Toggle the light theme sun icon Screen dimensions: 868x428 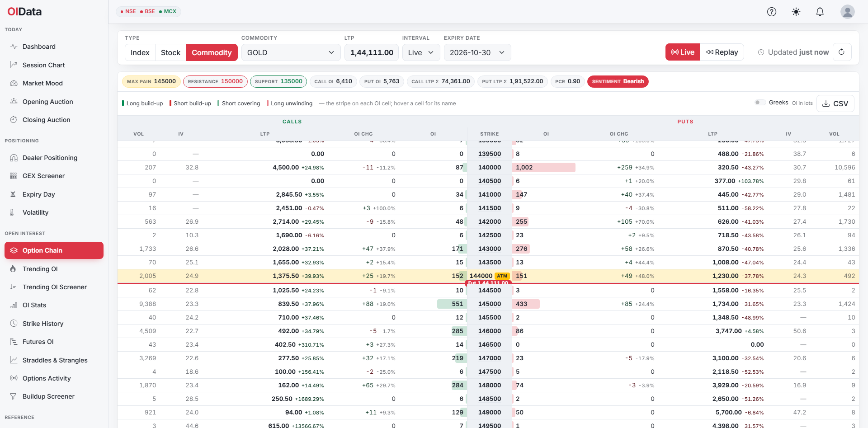796,12
